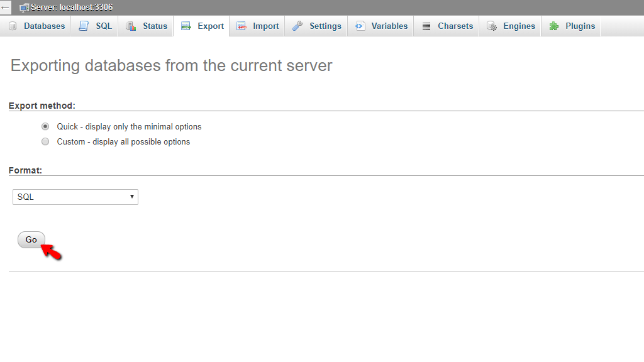Viewport: 644px width, 362px height.
Task: Click the Charsets list icon
Action: 426,26
